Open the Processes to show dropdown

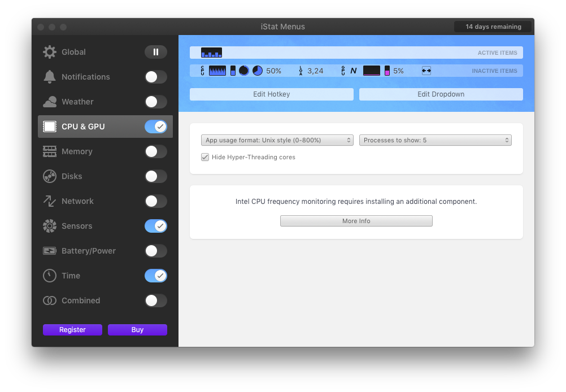coord(436,140)
